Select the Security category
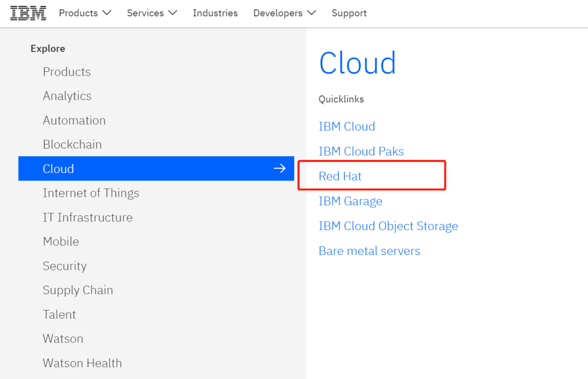 (65, 266)
